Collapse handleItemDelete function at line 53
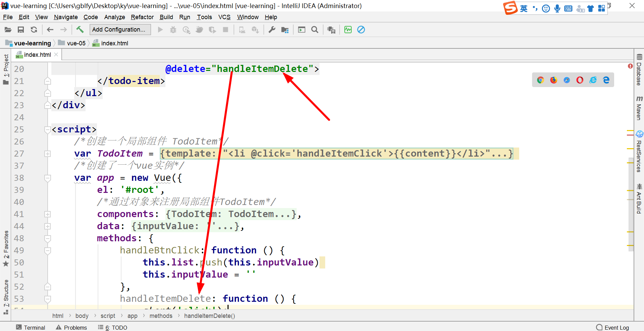644x331 pixels. (48, 299)
